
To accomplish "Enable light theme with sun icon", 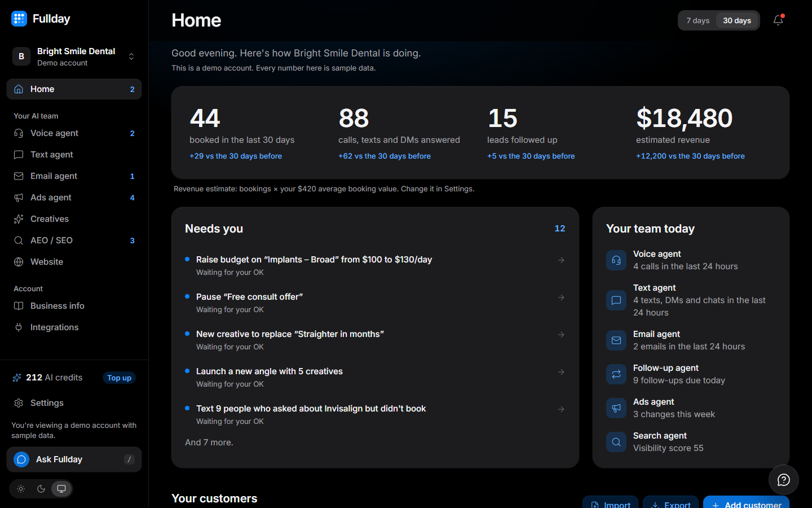I will tap(21, 489).
